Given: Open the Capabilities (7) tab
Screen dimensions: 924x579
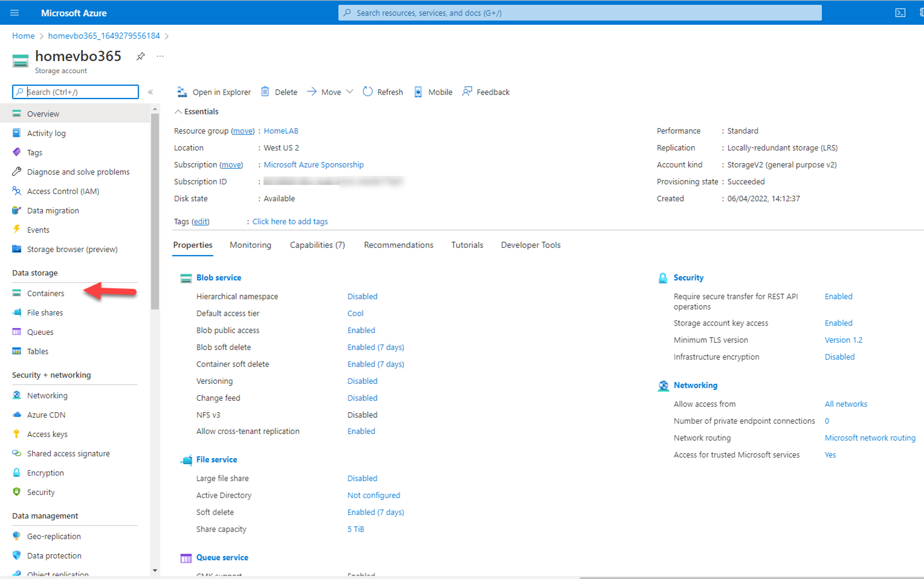Looking at the screenshot, I should 317,245.
